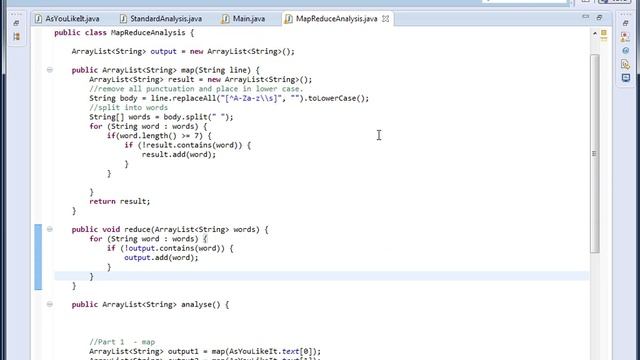
Task: Click the 'if (!result.contains(word))' line
Action: coord(188,145)
